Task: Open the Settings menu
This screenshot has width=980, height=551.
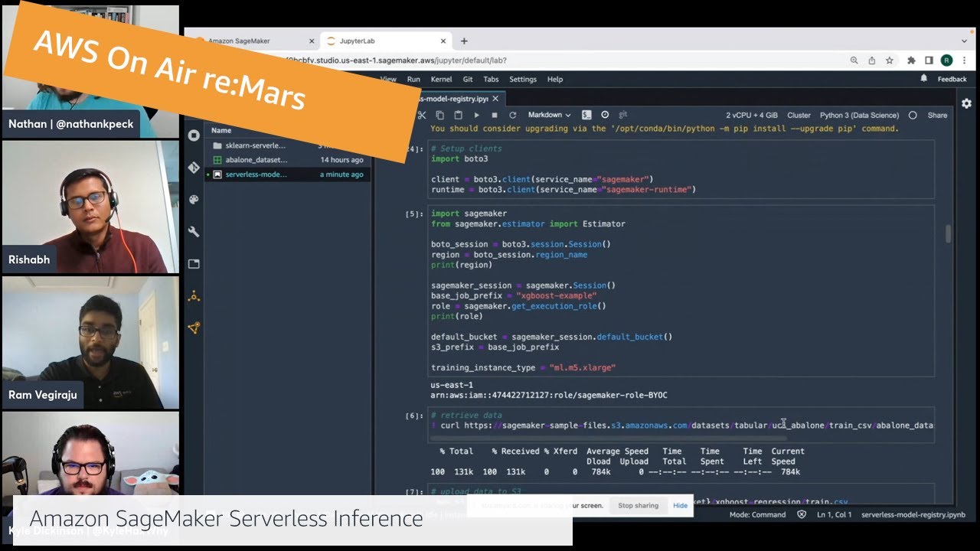Action: (x=523, y=79)
